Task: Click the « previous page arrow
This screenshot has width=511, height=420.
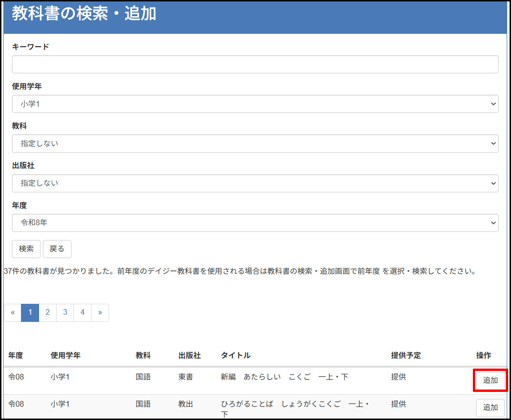Action: click(x=12, y=312)
